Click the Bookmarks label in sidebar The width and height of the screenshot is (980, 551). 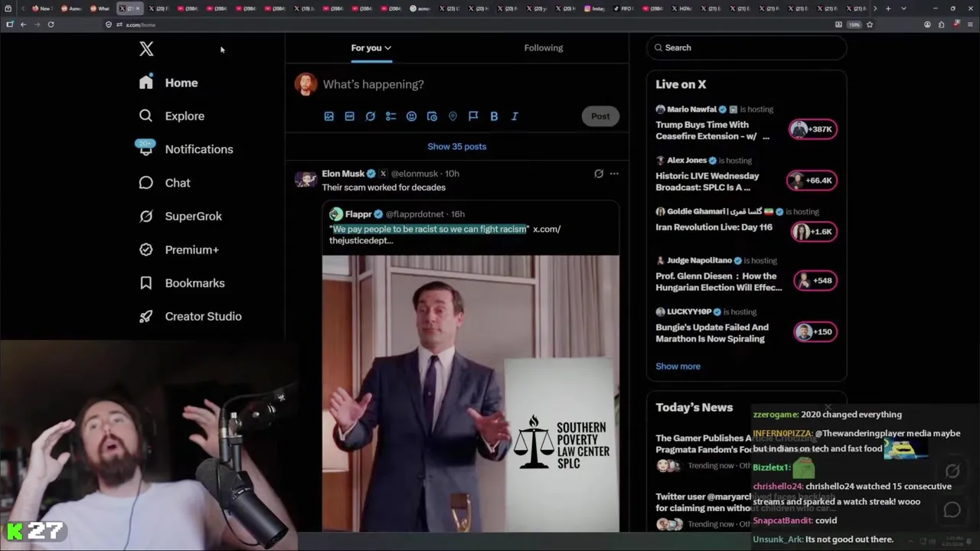coord(194,283)
